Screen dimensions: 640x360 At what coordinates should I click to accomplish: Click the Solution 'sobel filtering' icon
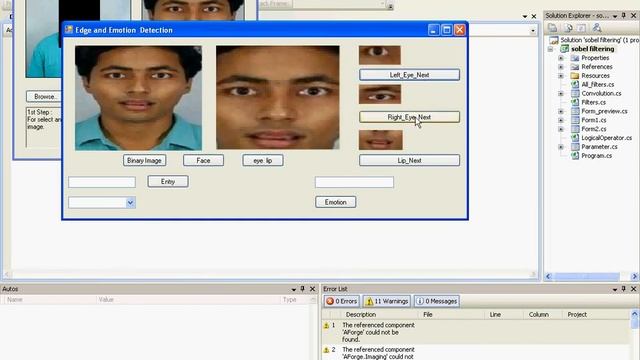(x=553, y=40)
